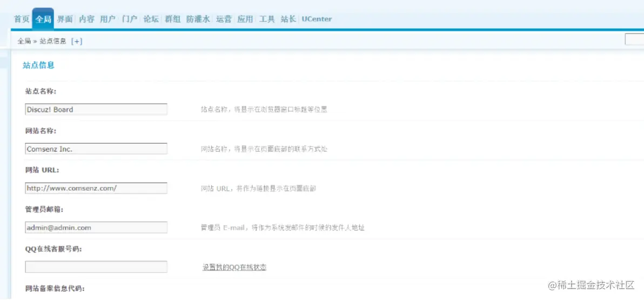Viewport: 644px width, 300px height.
Task: Click 站点信息 in the breadcrumb
Action: click(53, 41)
